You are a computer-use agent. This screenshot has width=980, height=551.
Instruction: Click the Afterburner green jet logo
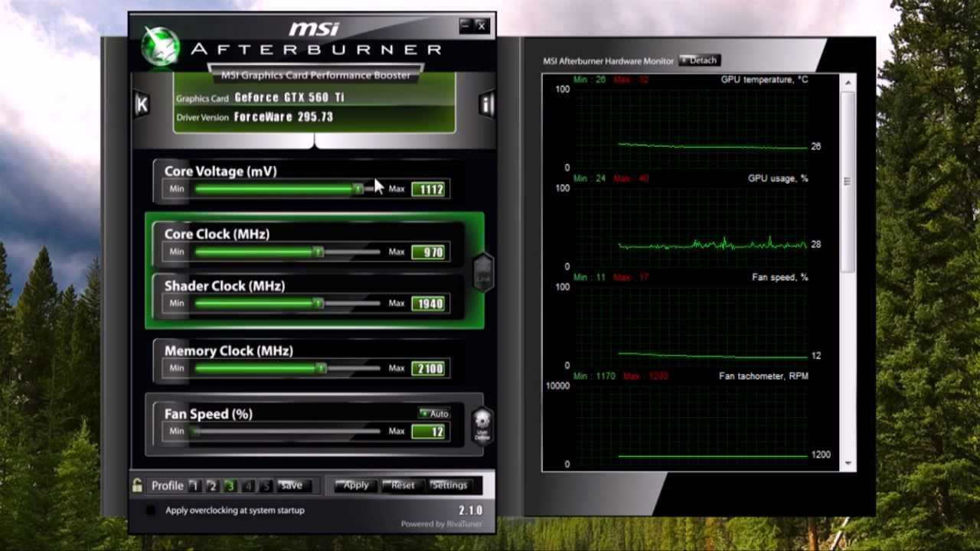[x=161, y=46]
